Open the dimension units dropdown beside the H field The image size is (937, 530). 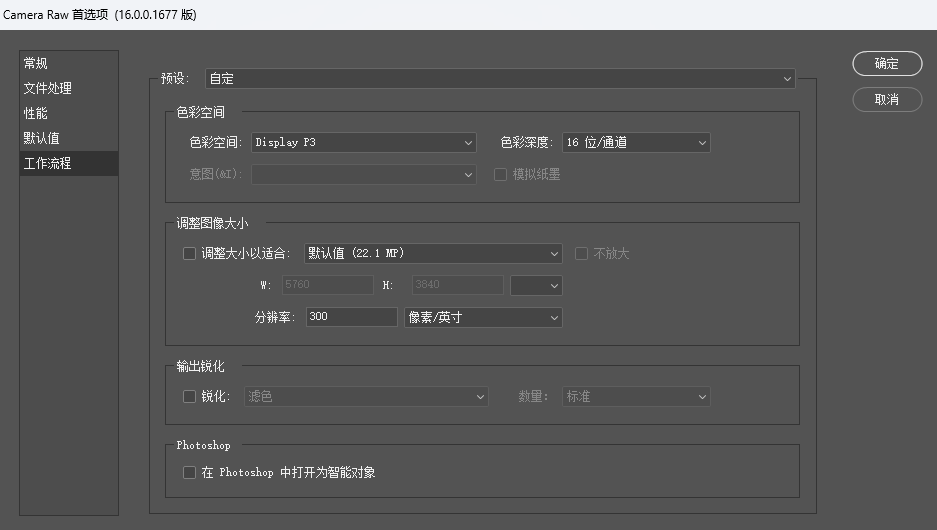tap(536, 286)
